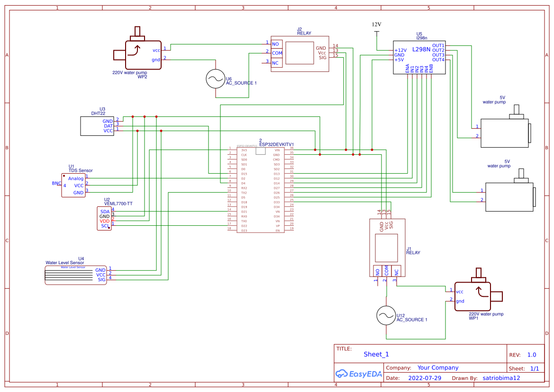Click the 12V power symbol

pyautogui.click(x=377, y=28)
